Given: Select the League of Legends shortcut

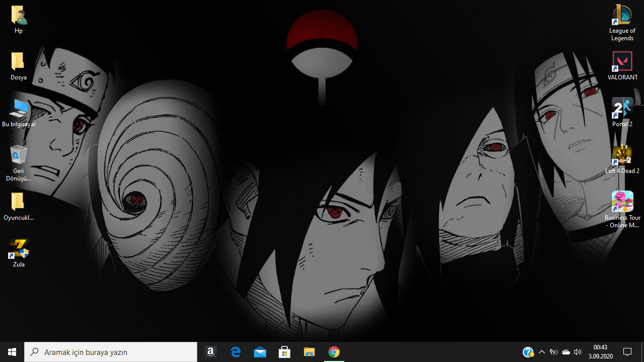Looking at the screenshot, I should [x=622, y=23].
